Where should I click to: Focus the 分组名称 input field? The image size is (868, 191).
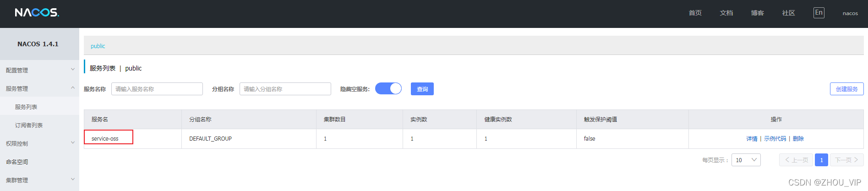pyautogui.click(x=285, y=89)
